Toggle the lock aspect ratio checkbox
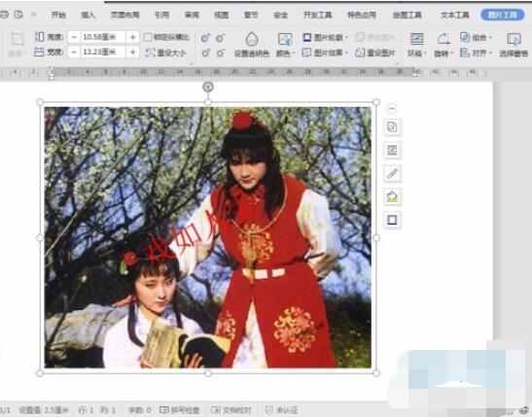Viewport: 532px width, 417px height. 148,37
